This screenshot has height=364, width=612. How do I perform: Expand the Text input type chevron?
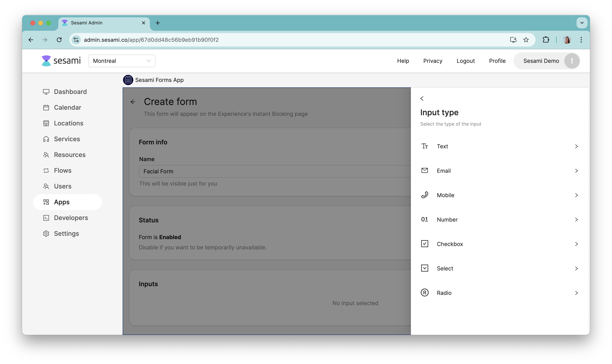[x=576, y=146]
